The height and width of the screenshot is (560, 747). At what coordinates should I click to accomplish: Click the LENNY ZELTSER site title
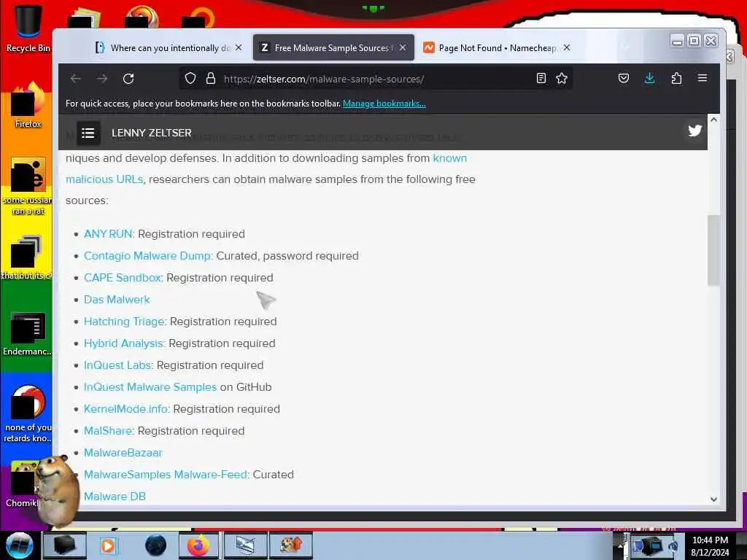(x=152, y=133)
